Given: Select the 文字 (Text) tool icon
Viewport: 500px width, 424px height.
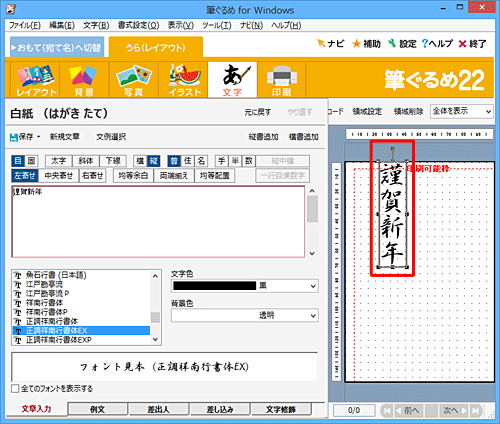Looking at the screenshot, I should [x=232, y=80].
